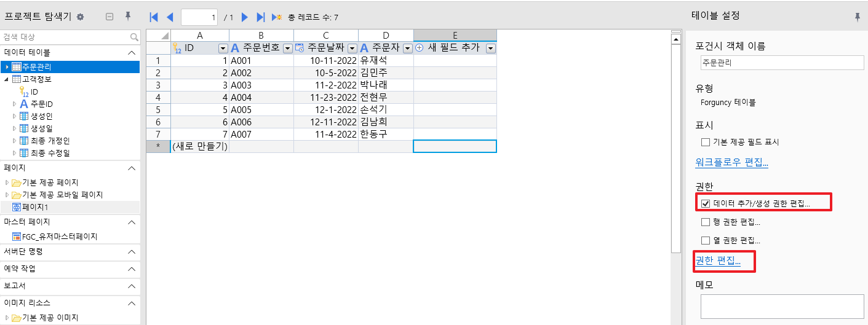
Task: Enable the row permission edit checkbox
Action: (x=706, y=222)
